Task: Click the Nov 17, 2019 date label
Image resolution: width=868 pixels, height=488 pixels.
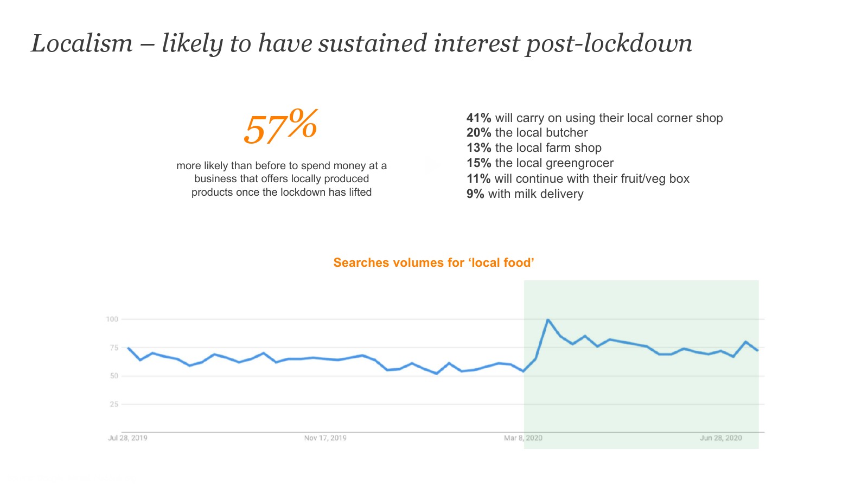Action: (325, 438)
